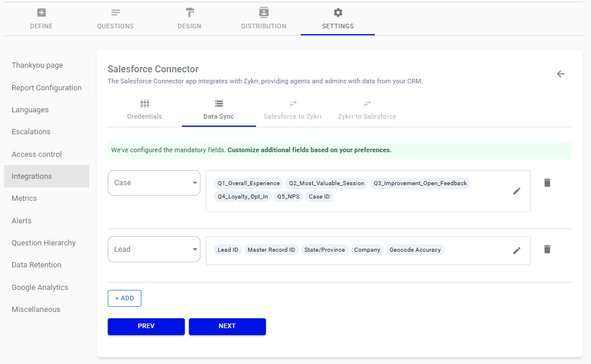Open the Case object dropdown
This screenshot has width=591, height=364.
154,183
